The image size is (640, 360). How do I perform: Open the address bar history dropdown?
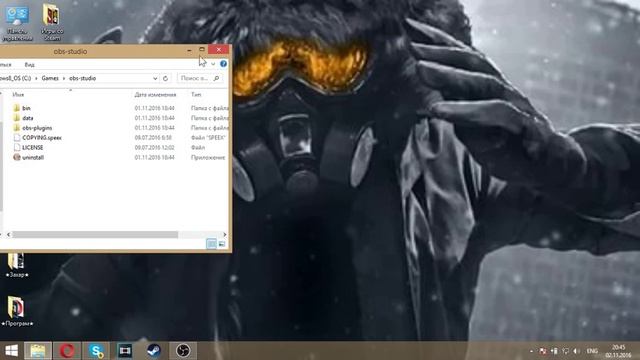click(x=155, y=78)
